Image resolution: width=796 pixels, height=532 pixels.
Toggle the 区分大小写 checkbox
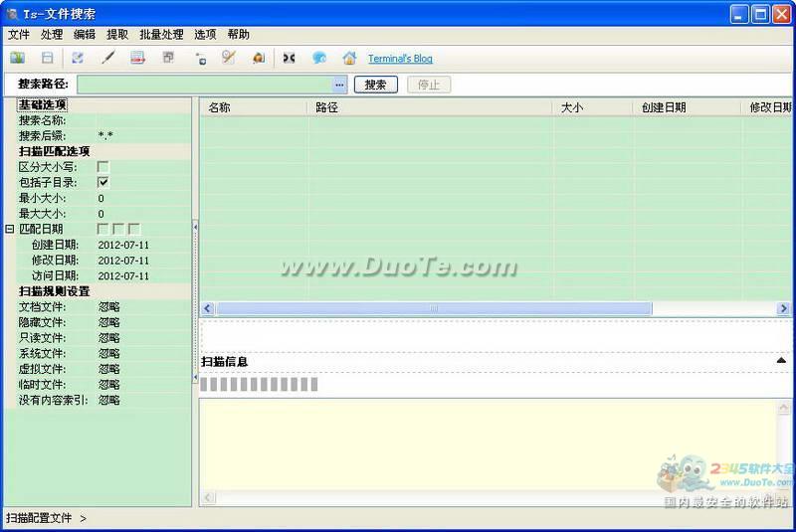103,167
